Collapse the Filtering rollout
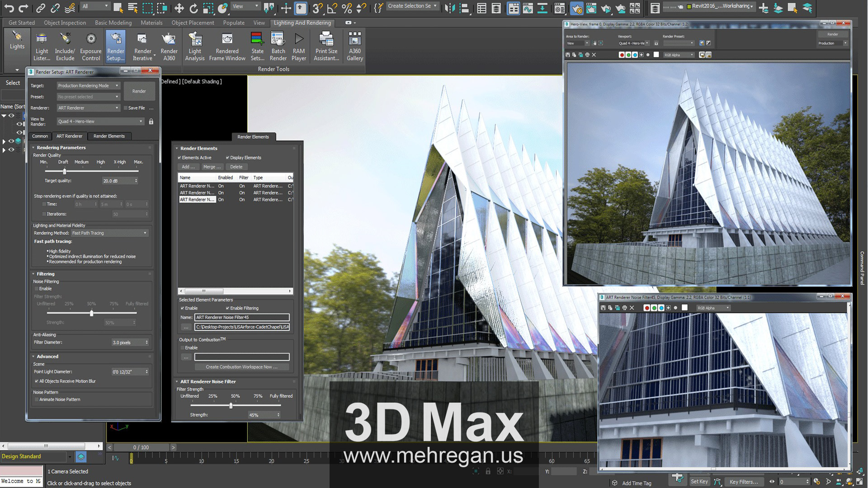 point(33,274)
